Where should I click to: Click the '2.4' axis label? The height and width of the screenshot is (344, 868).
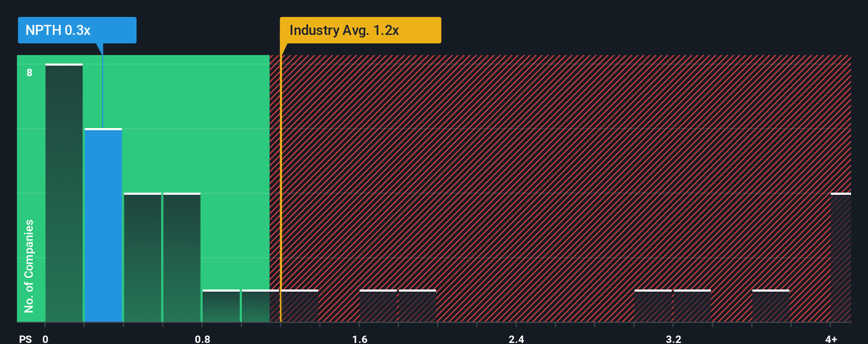coord(517,339)
